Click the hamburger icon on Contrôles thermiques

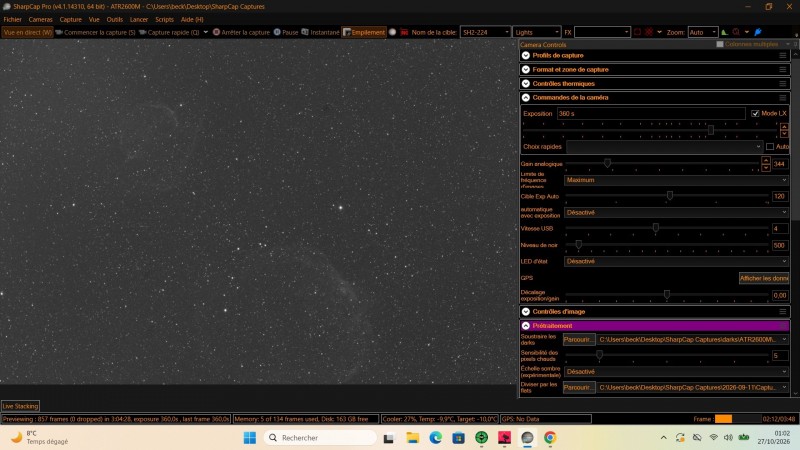tap(783, 83)
